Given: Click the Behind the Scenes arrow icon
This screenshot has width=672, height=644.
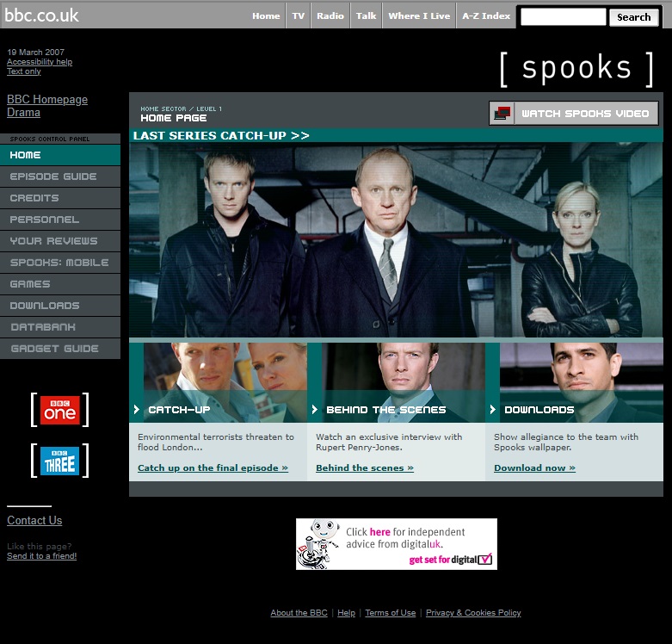Looking at the screenshot, I should (x=315, y=410).
